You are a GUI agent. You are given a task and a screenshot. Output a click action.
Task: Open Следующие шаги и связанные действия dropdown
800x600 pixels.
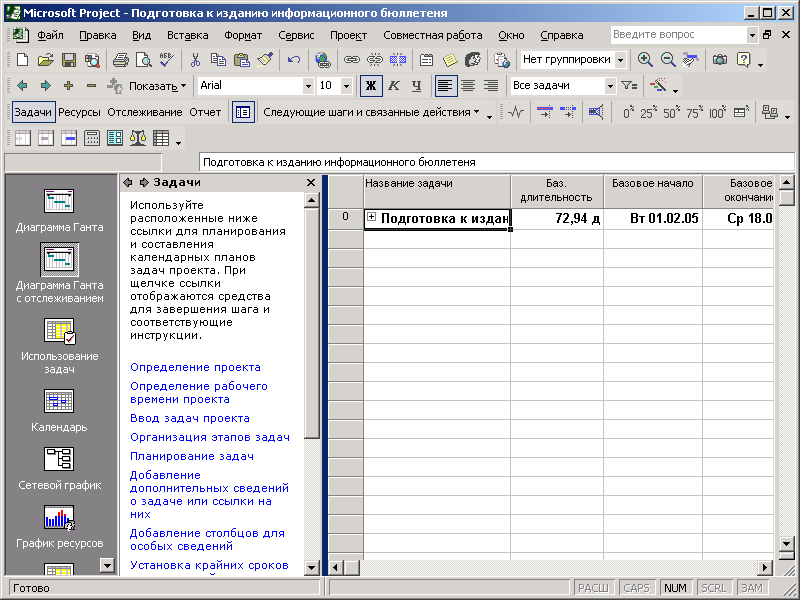click(x=371, y=112)
